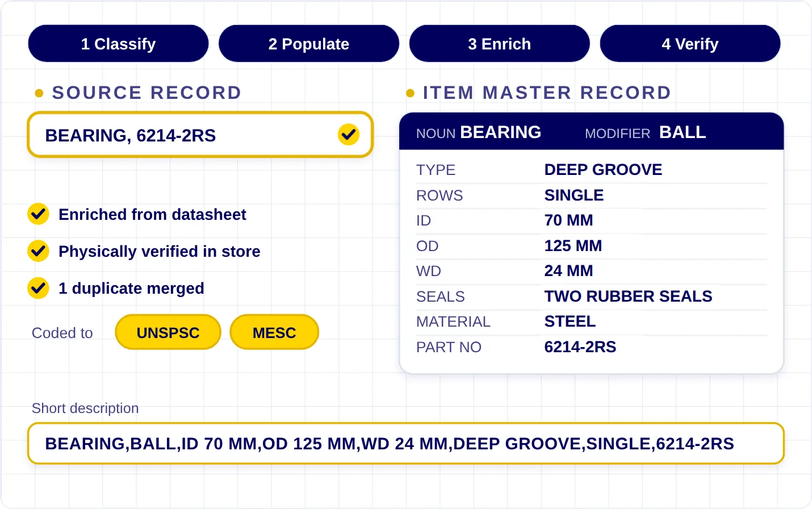Select the 4 Verify step

tap(690, 44)
